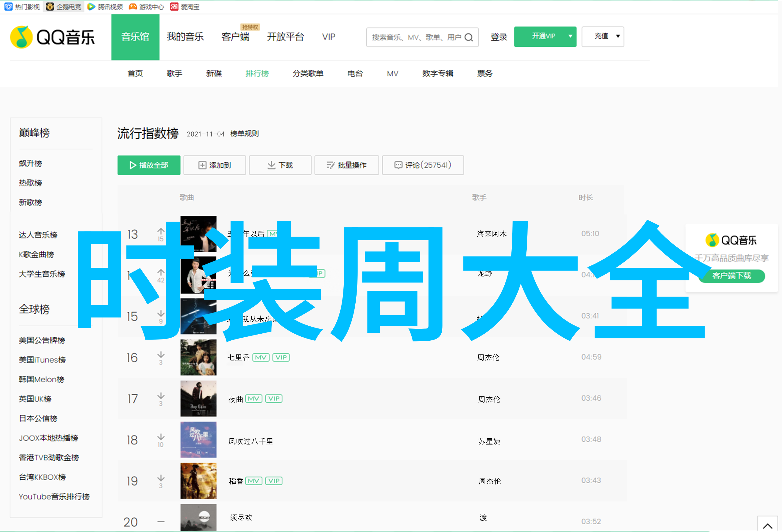
Task: Go to 新碟 sub-navigation
Action: point(214,73)
